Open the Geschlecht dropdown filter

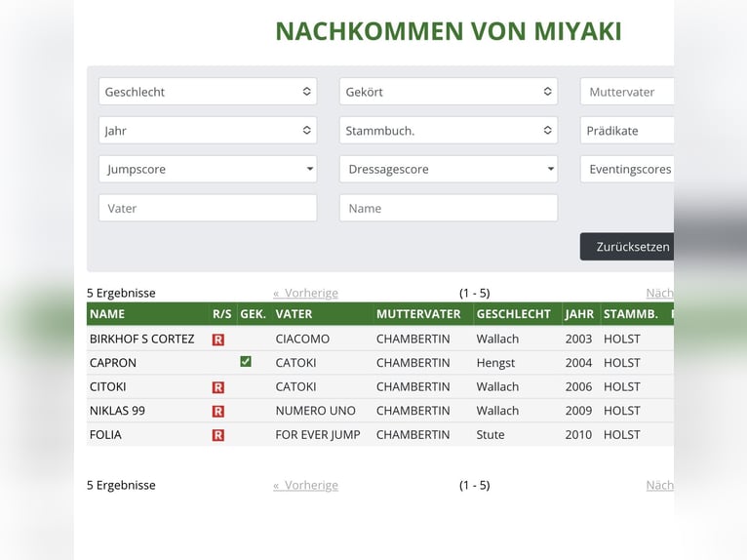pos(208,92)
